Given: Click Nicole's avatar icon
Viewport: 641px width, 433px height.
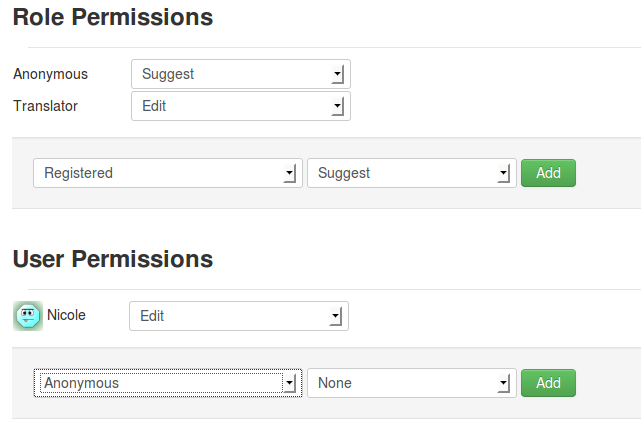Looking at the screenshot, I should pos(28,316).
